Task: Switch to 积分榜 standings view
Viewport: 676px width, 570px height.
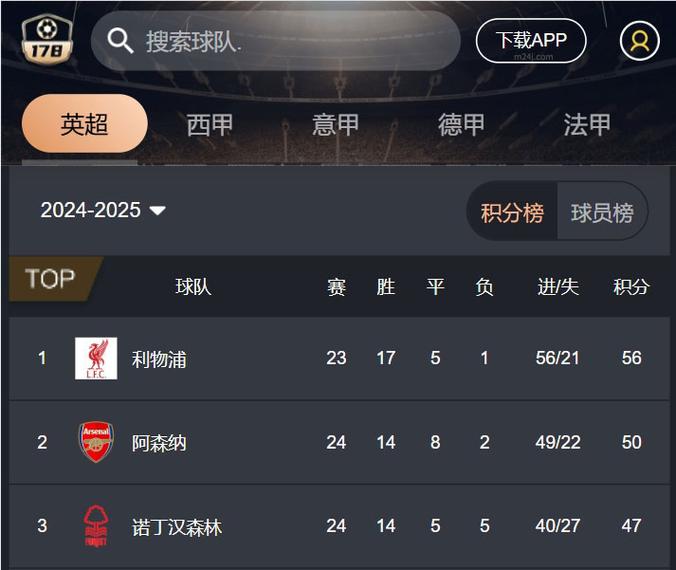Action: pos(512,212)
